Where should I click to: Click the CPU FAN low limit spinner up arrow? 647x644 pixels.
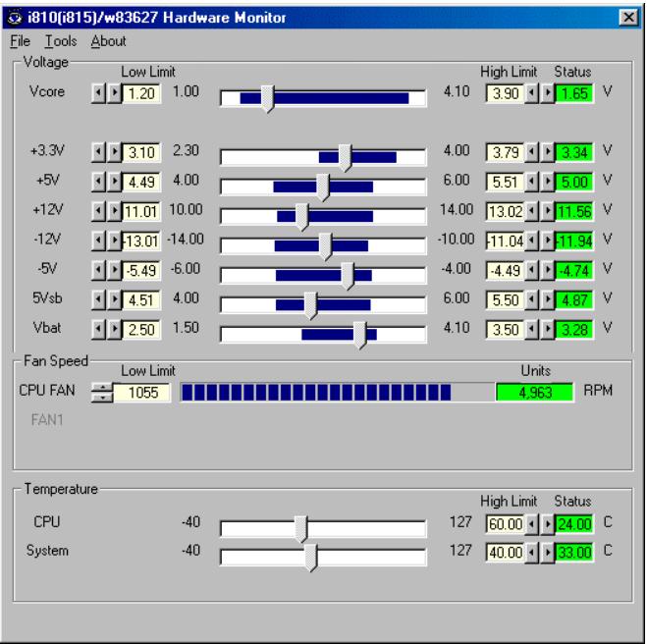[102, 388]
